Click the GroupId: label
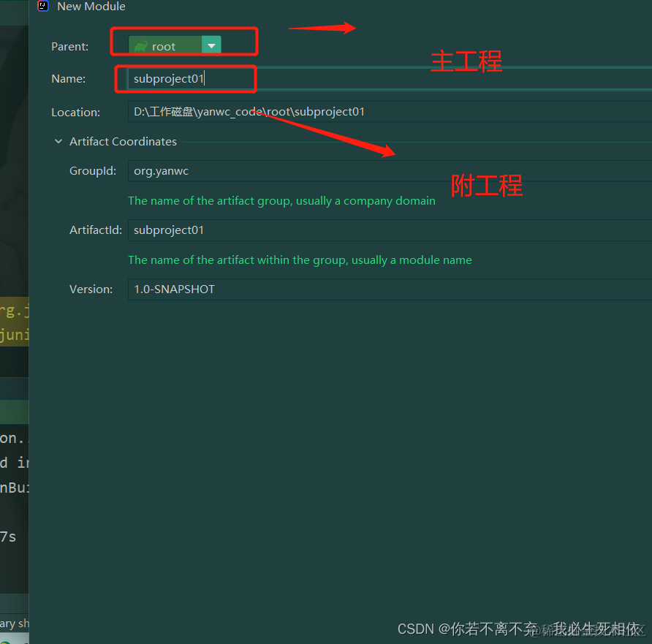This screenshot has width=652, height=644. 93,171
